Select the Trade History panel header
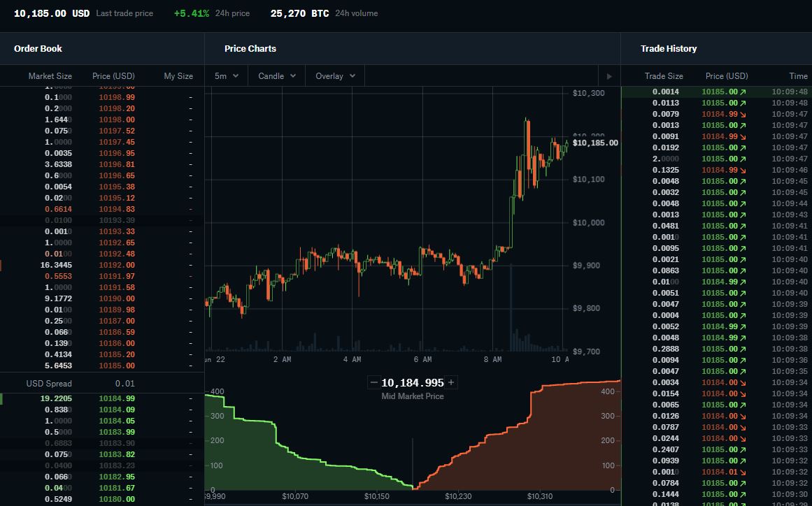The height and width of the screenshot is (506, 812). coord(668,48)
